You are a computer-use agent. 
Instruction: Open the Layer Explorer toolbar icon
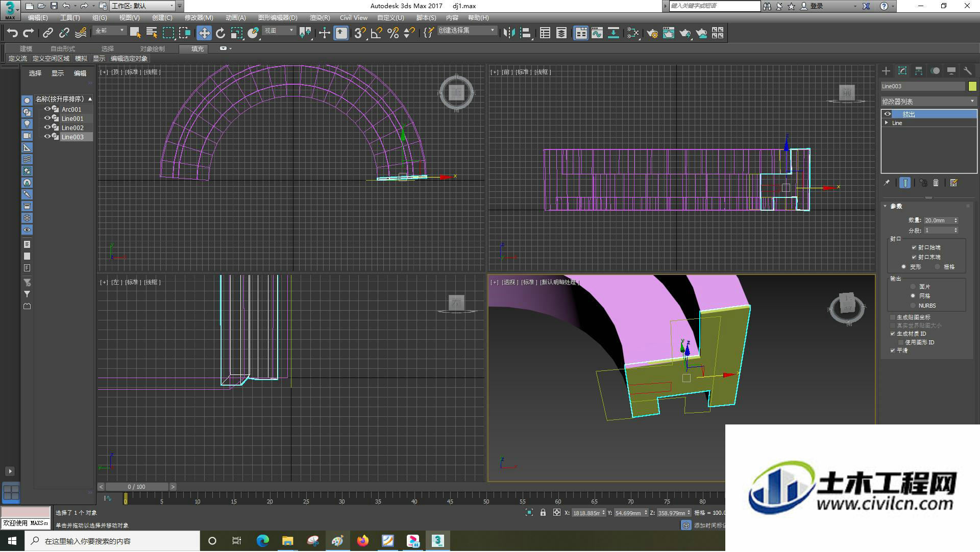(x=561, y=33)
